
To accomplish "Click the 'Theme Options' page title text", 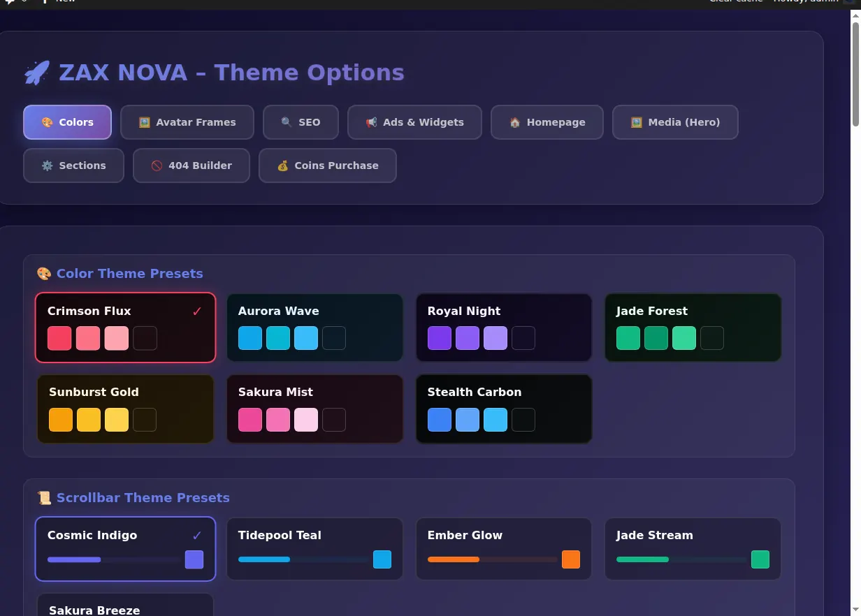I will point(309,73).
